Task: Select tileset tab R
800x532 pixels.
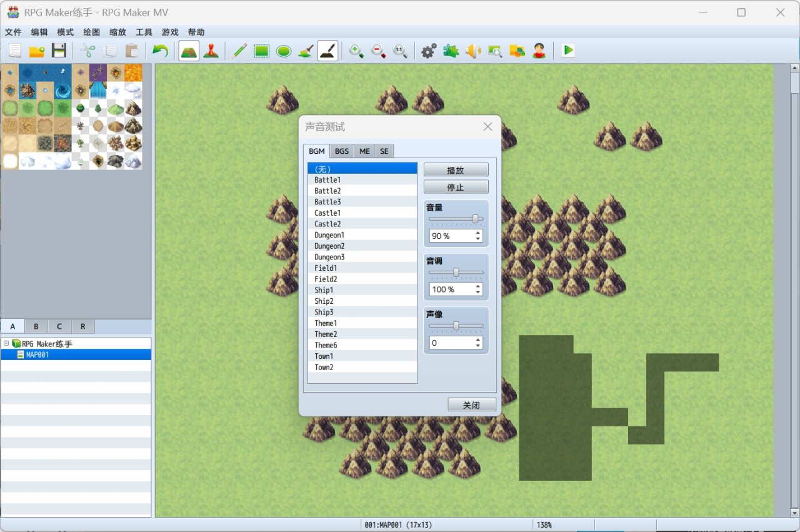Action: 83,326
